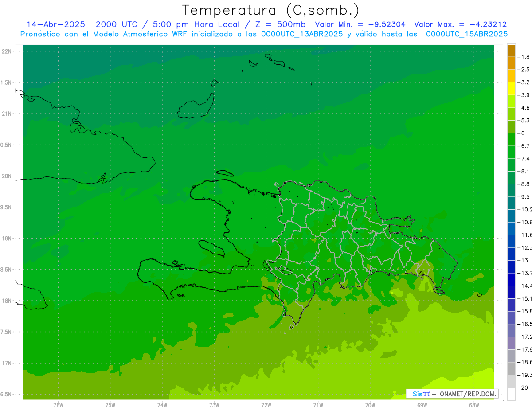
Task: Click the '73W' longitude tick label
Action: coord(214,405)
